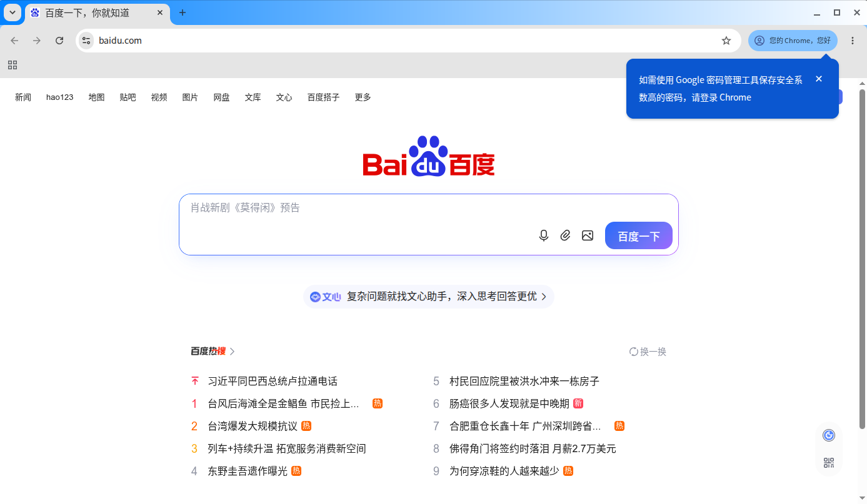Open the 图片 navigation link
The height and width of the screenshot is (504, 867).
[x=191, y=97]
